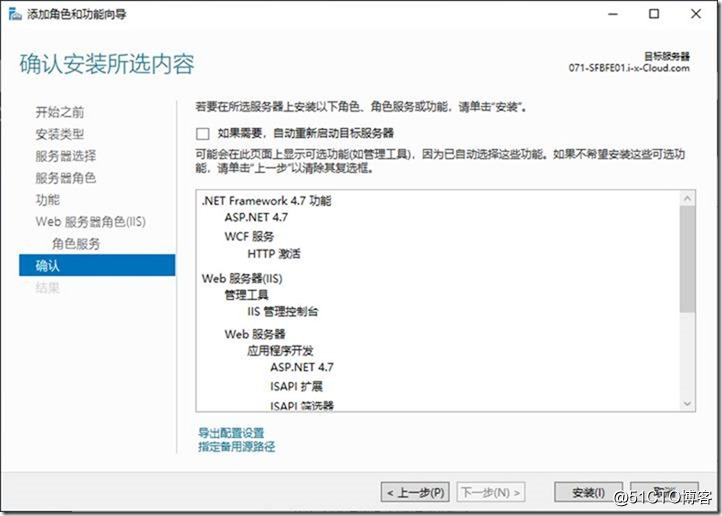The image size is (722, 516).
Task: Open Web 服务器角色(IIS) step
Action: coord(91,222)
